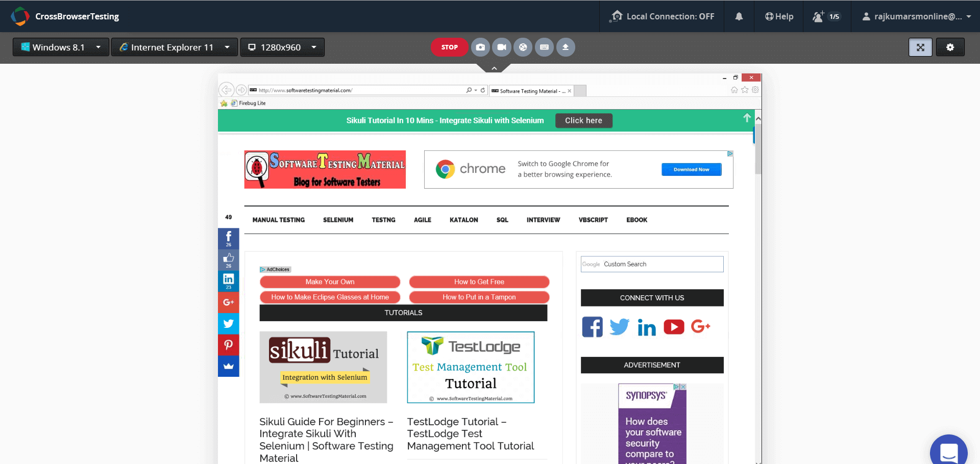Open KATALON menu item
This screenshot has height=464, width=980.
point(463,220)
